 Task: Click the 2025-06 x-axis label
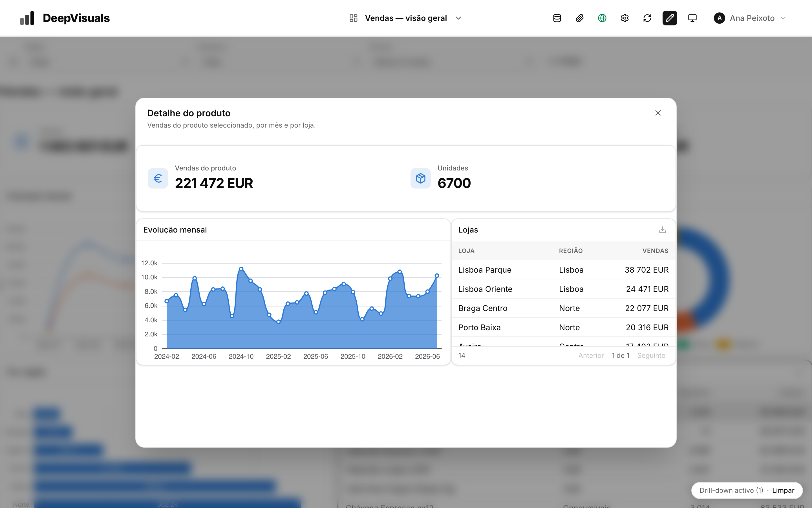[x=315, y=356]
